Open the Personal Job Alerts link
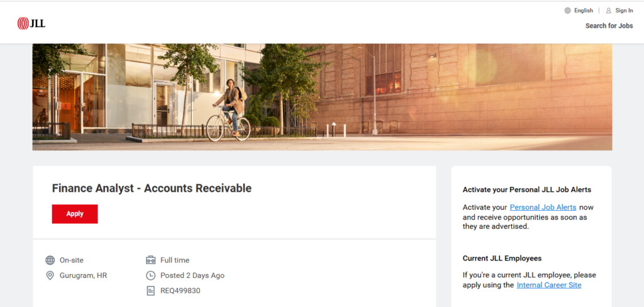The image size is (644, 307). click(543, 207)
